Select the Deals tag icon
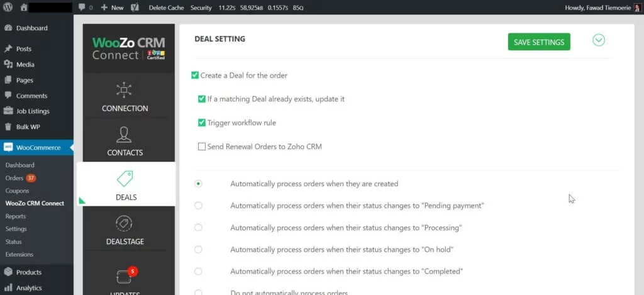This screenshot has height=295, width=644. (125, 179)
